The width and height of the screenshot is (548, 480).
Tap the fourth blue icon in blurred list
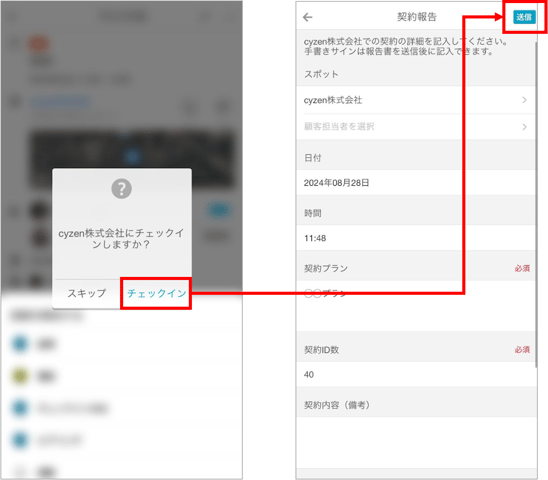click(20, 440)
